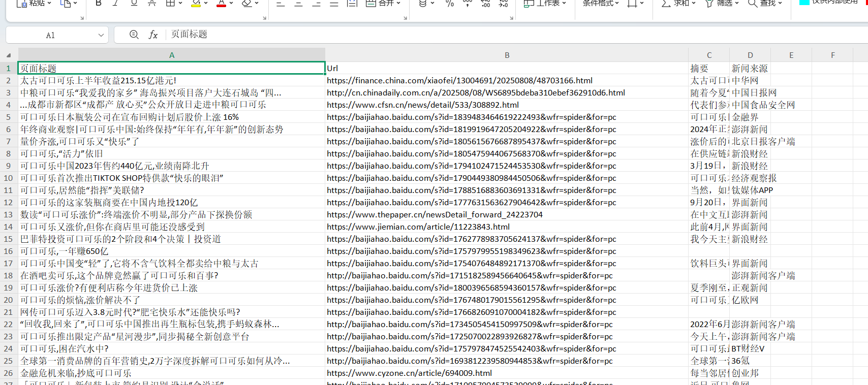Click the decrease decimal places icon
868x385 pixels.
[503, 3]
